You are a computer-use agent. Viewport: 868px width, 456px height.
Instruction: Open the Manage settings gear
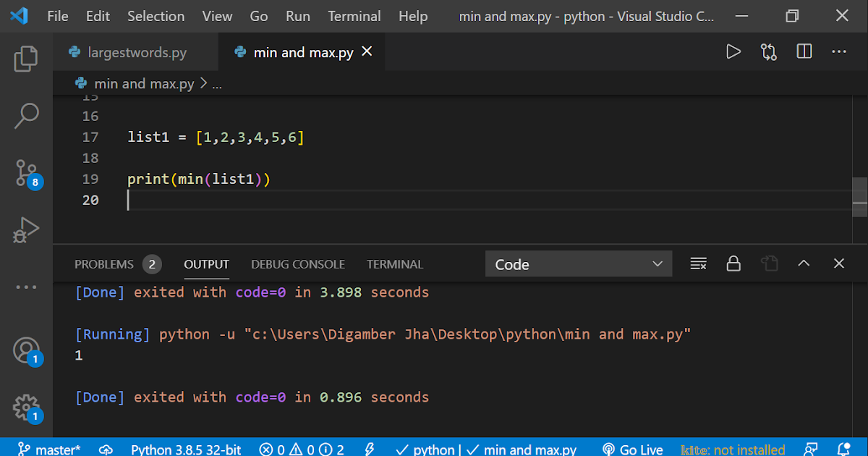(x=26, y=408)
